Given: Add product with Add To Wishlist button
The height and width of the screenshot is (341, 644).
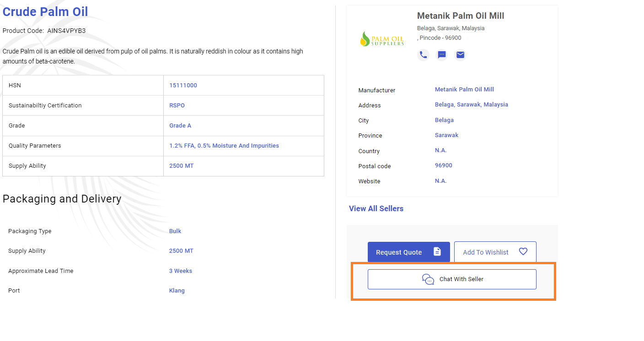Looking at the screenshot, I should tap(495, 252).
